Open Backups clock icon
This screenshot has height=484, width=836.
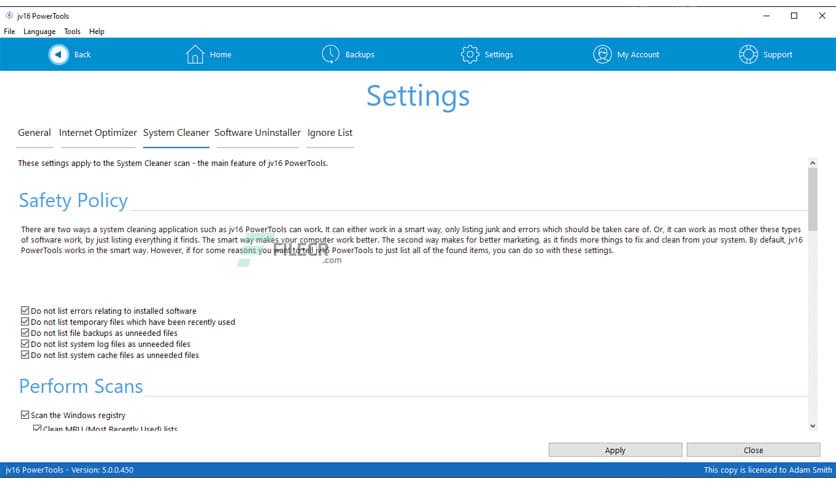[331, 54]
